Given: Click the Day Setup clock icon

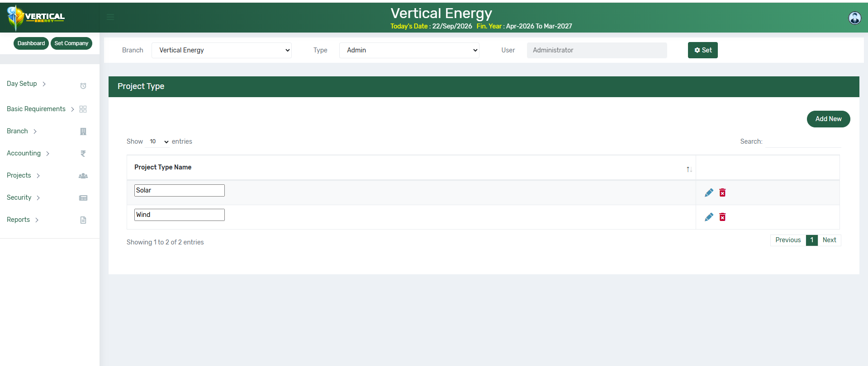Looking at the screenshot, I should 83,86.
